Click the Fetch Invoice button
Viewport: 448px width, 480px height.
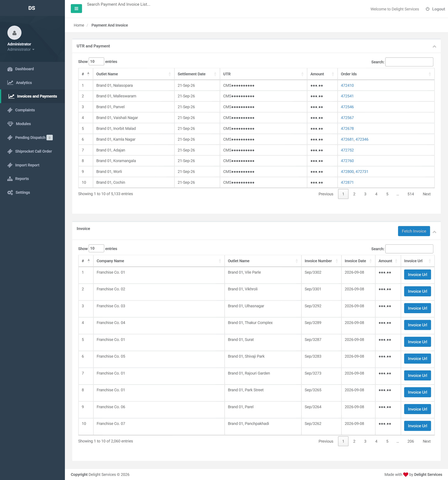414,231
